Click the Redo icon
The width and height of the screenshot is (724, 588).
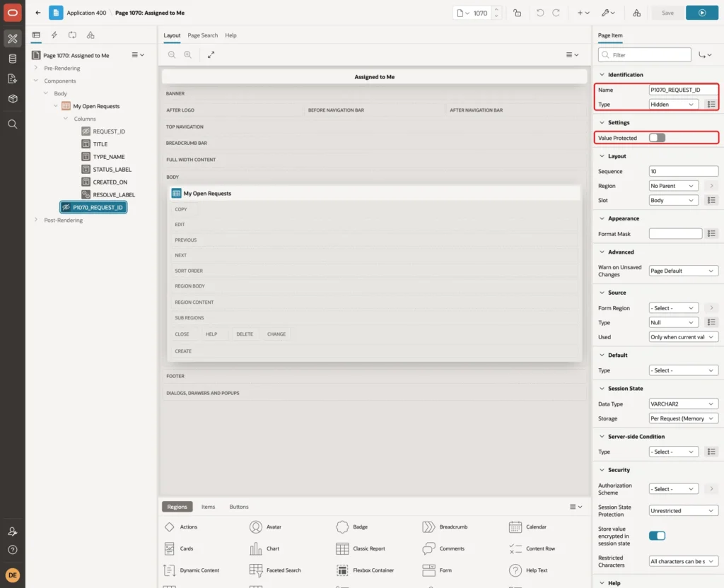coord(556,13)
